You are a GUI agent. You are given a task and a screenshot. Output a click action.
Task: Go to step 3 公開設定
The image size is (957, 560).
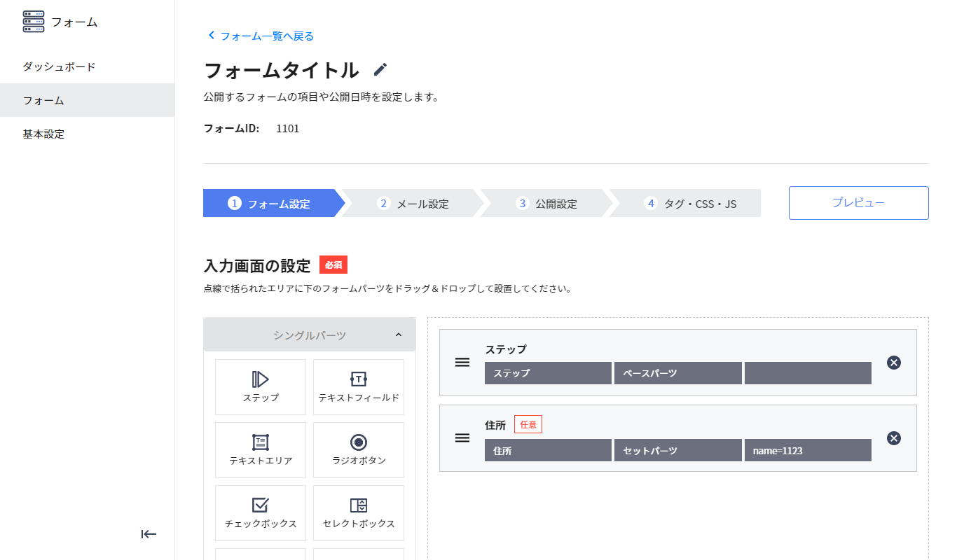click(x=546, y=204)
